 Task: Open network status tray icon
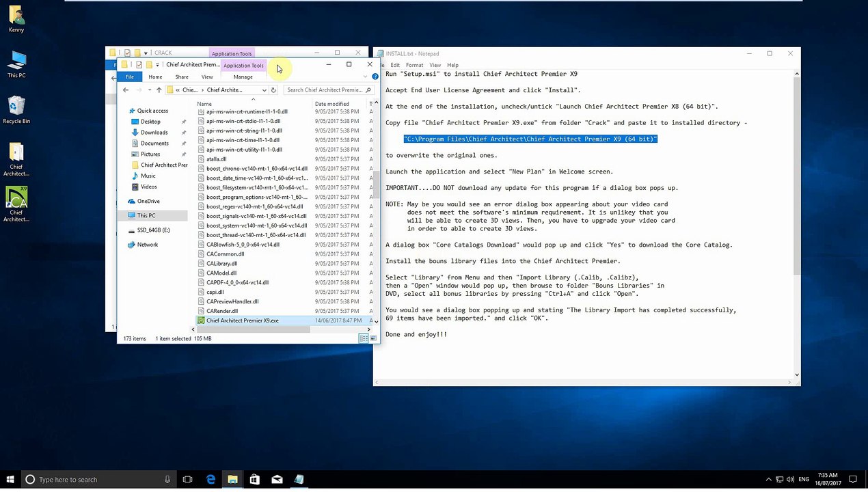(781, 480)
